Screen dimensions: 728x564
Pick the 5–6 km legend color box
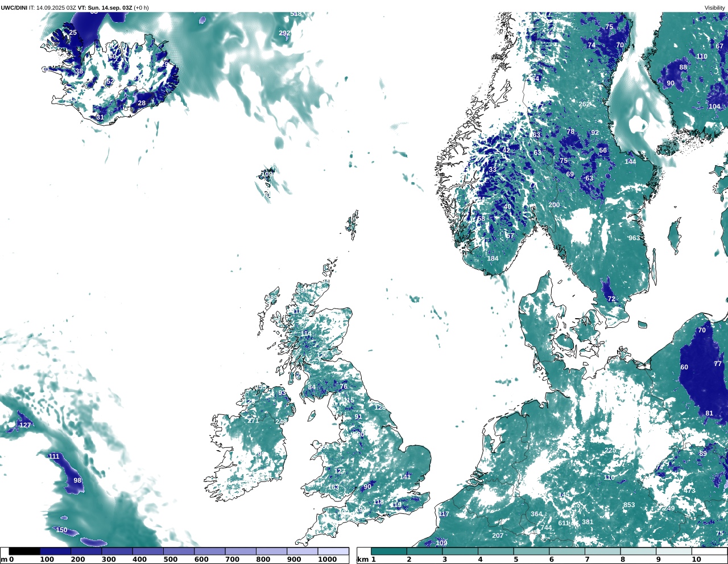pyautogui.click(x=531, y=551)
